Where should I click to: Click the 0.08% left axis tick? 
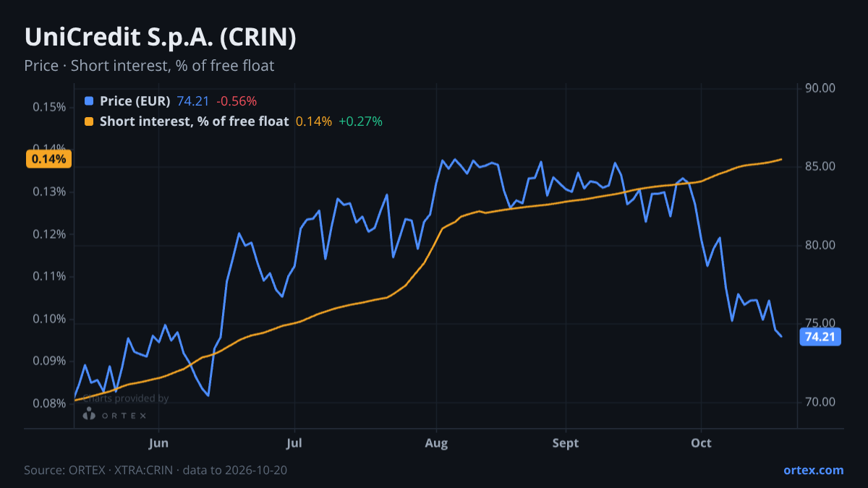50,403
